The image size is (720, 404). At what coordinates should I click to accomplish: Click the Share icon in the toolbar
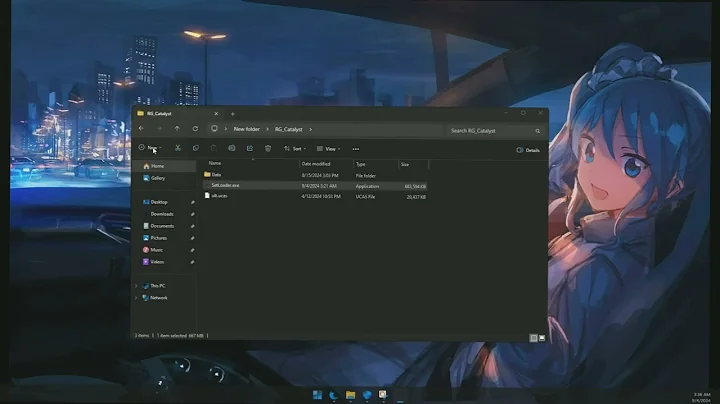point(250,148)
